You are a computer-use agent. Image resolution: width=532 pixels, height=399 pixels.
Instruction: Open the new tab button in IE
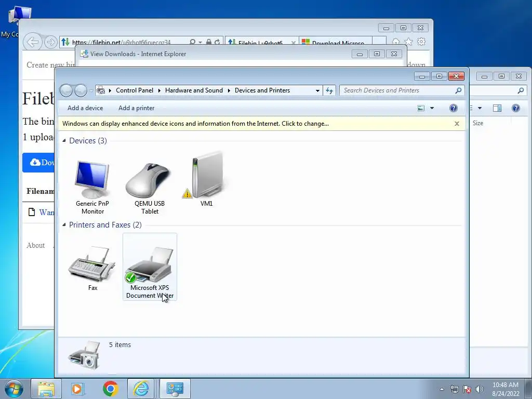(x=379, y=42)
